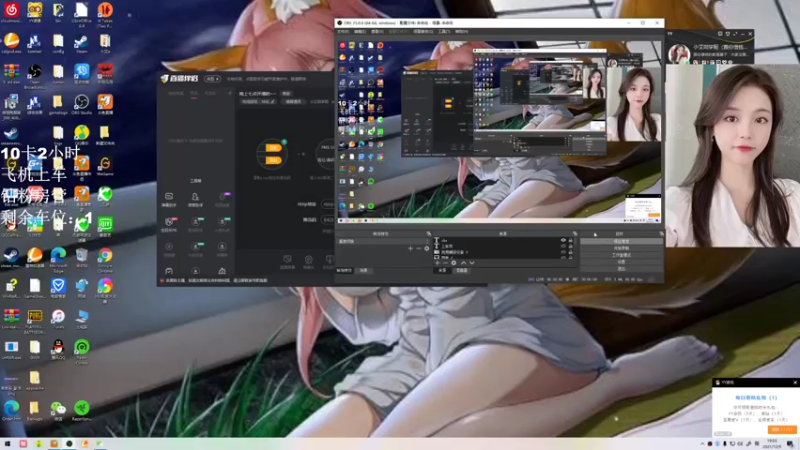Switch to the 混音器 tab in OBS
800x450 pixels.
pos(462,270)
